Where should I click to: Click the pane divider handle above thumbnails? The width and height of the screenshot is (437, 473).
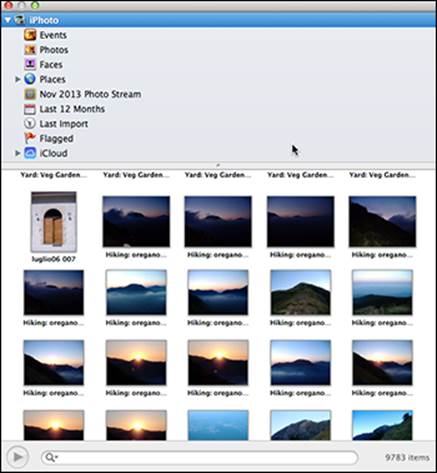tap(218, 165)
